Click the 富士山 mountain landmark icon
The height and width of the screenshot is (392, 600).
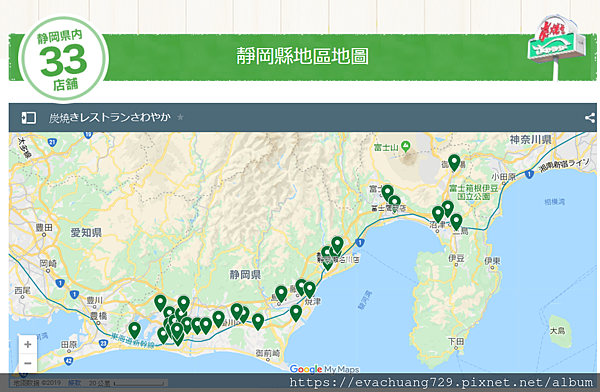pos(406,146)
